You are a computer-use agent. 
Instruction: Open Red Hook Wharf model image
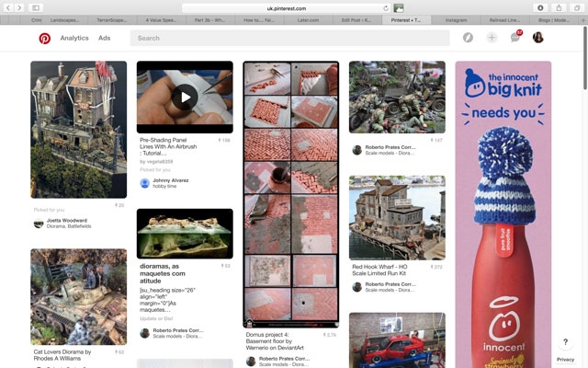tap(397, 218)
